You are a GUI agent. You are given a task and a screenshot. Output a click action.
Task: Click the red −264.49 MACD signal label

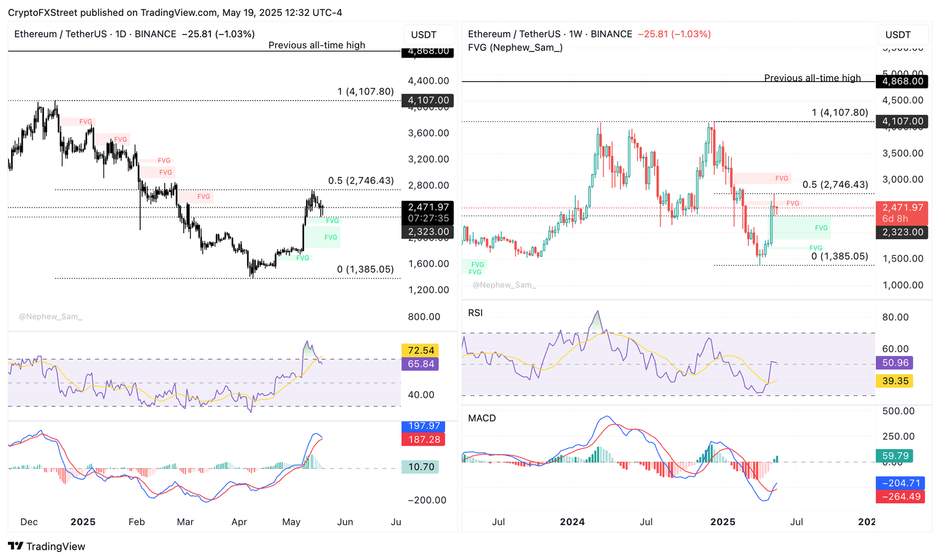(x=900, y=496)
